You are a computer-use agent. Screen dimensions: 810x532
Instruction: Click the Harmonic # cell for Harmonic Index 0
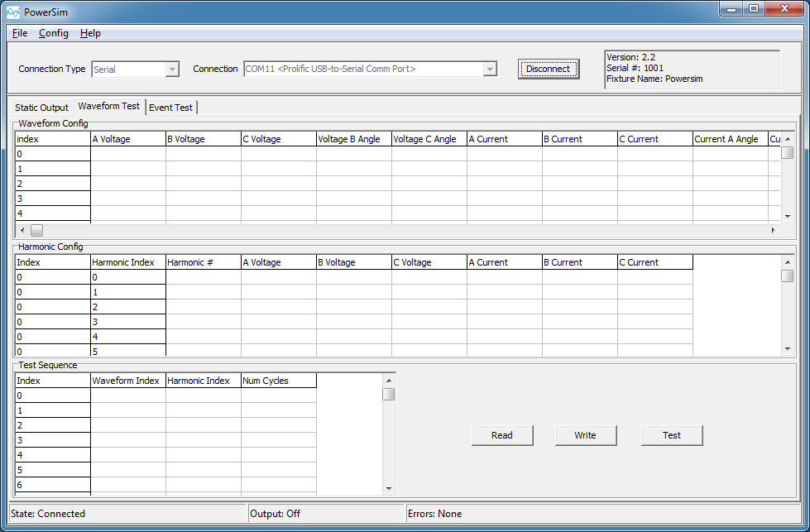click(x=203, y=277)
